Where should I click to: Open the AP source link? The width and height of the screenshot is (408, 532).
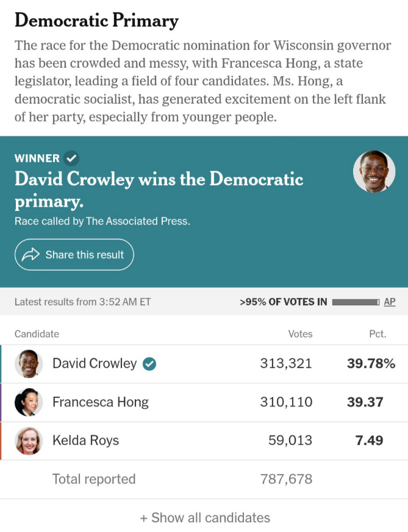click(390, 302)
